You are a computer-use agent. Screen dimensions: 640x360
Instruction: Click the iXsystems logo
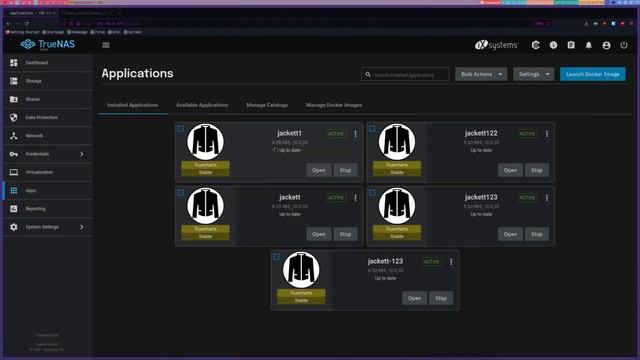point(496,45)
